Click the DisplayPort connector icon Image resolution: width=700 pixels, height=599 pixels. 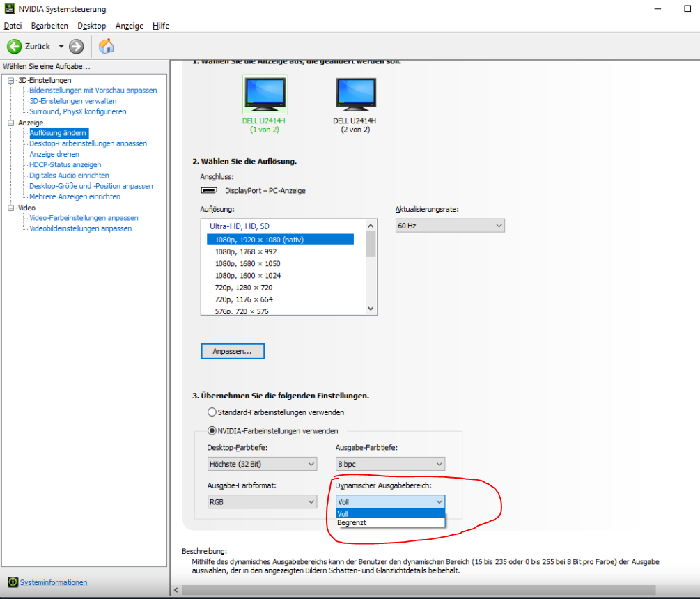click(208, 190)
